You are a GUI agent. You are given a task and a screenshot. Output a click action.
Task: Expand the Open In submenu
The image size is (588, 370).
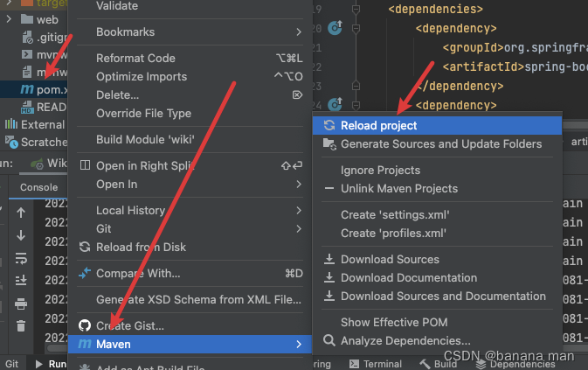point(190,185)
